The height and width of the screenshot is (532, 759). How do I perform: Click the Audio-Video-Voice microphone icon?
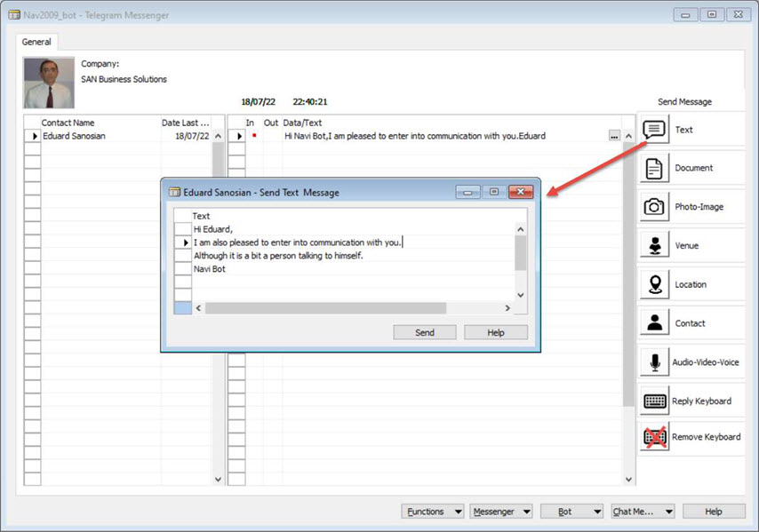coord(654,361)
